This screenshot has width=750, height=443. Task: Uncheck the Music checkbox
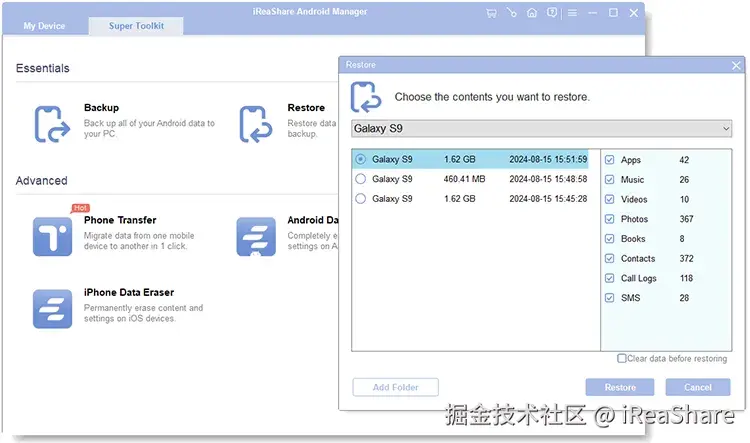click(609, 179)
